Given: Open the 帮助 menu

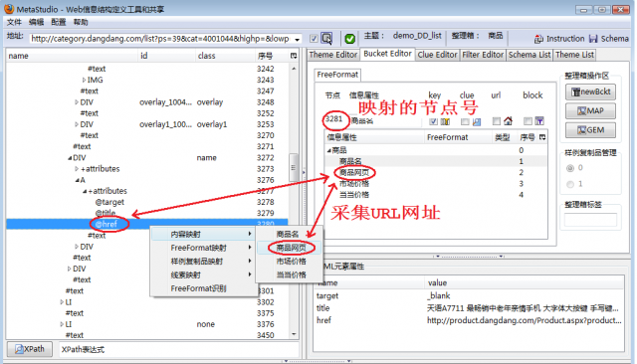Looking at the screenshot, I should click(x=81, y=22).
